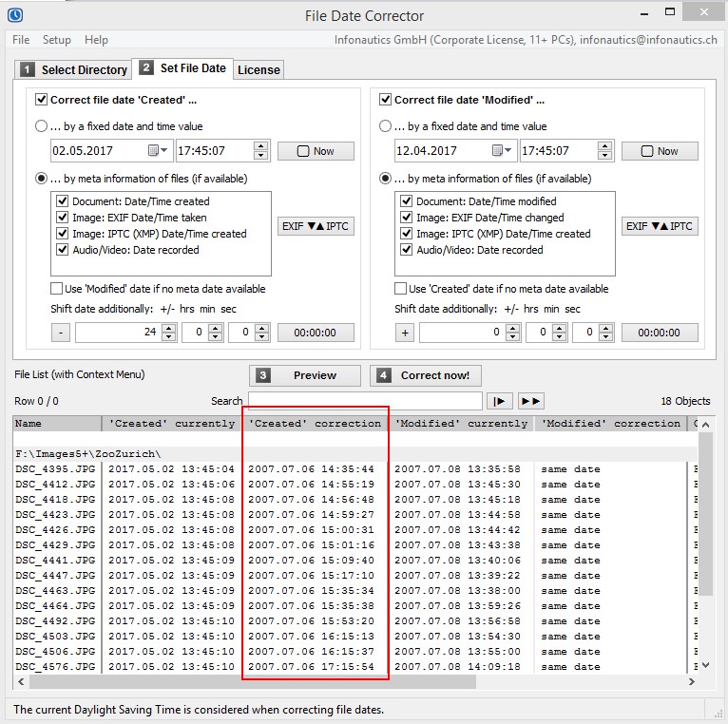Adjust Created fixed time 17:45:07 spinner
The height and width of the screenshot is (724, 728).
coord(261,150)
